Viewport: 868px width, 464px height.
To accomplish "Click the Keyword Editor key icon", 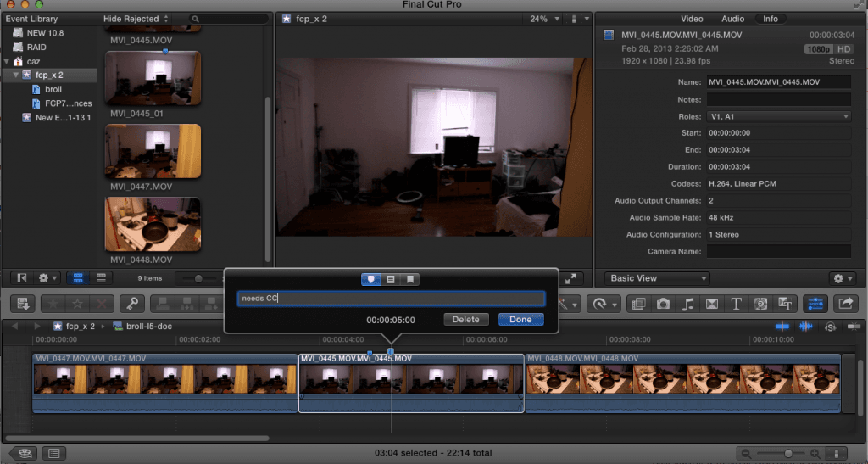I will click(x=131, y=304).
